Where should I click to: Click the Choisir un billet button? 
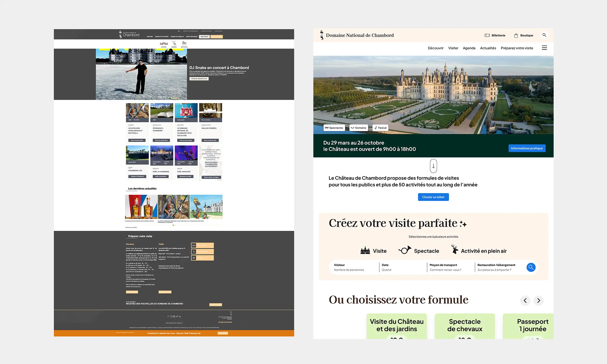click(x=433, y=197)
